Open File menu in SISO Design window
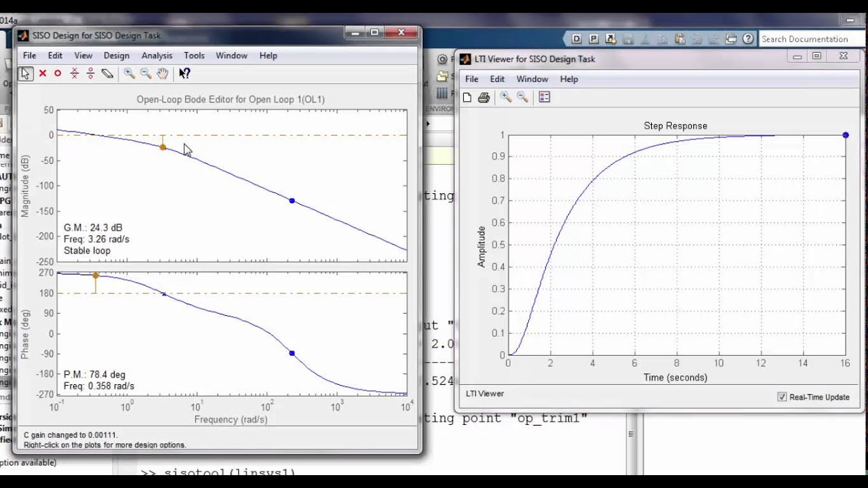 coord(30,56)
